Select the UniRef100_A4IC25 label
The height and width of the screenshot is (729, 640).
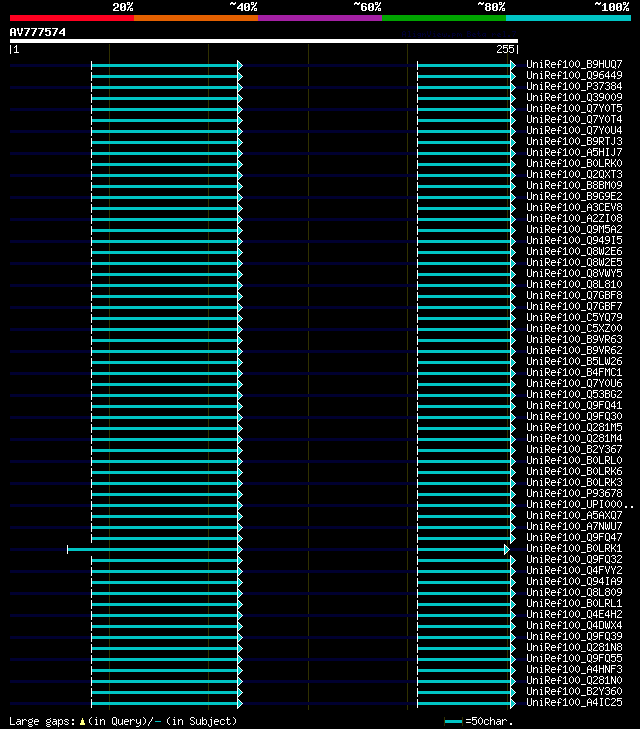[574, 702]
